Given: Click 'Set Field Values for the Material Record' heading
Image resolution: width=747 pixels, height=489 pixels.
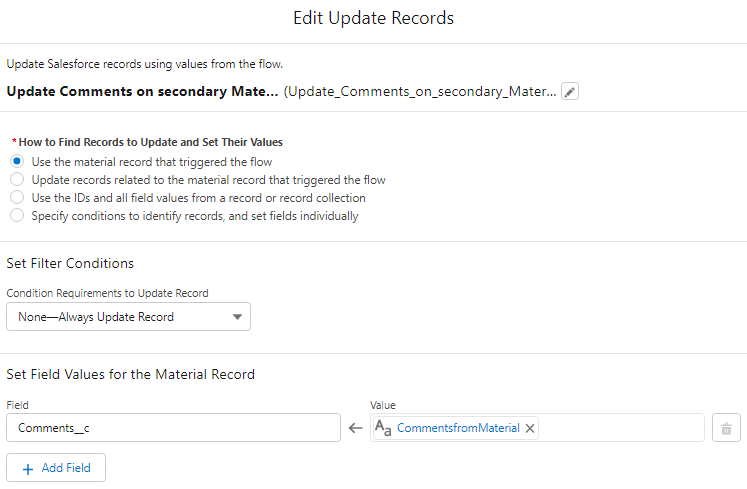Looking at the screenshot, I should pyautogui.click(x=130, y=374).
